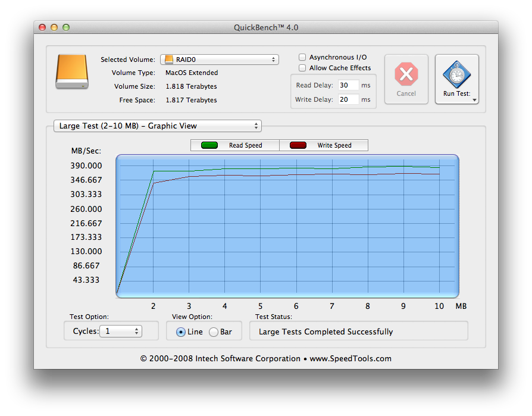This screenshot has width=532, height=416.
Task: Click the green Read Speed swatch
Action: click(209, 145)
